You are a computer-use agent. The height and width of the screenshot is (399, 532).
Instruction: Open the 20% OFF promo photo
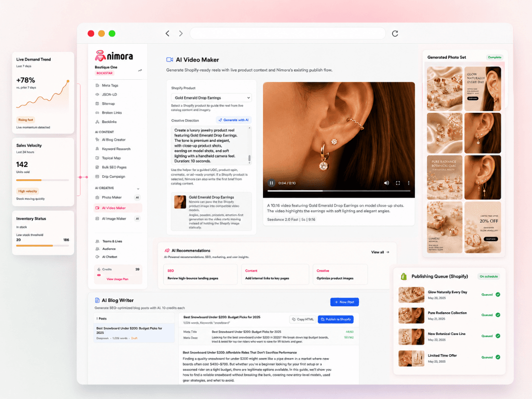(482, 227)
